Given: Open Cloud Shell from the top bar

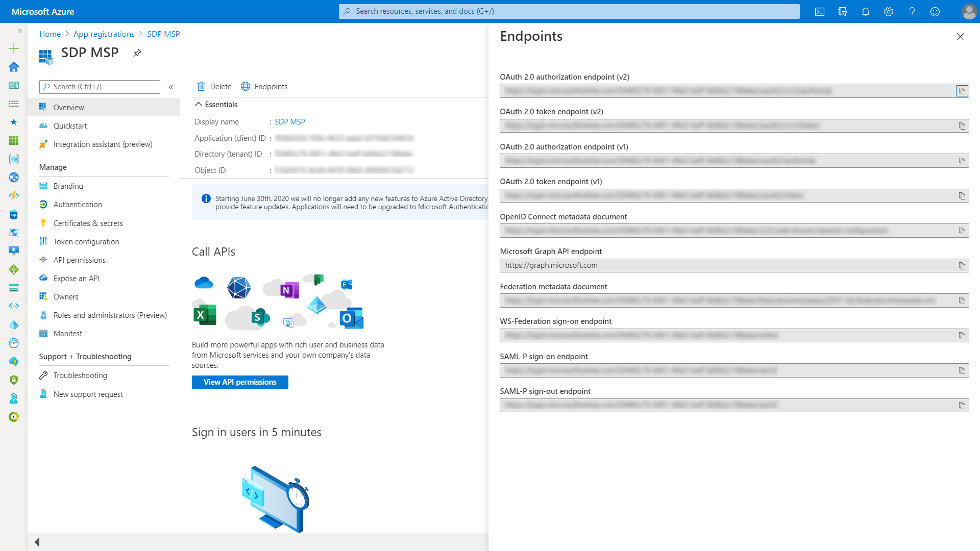Looking at the screenshot, I should point(820,12).
